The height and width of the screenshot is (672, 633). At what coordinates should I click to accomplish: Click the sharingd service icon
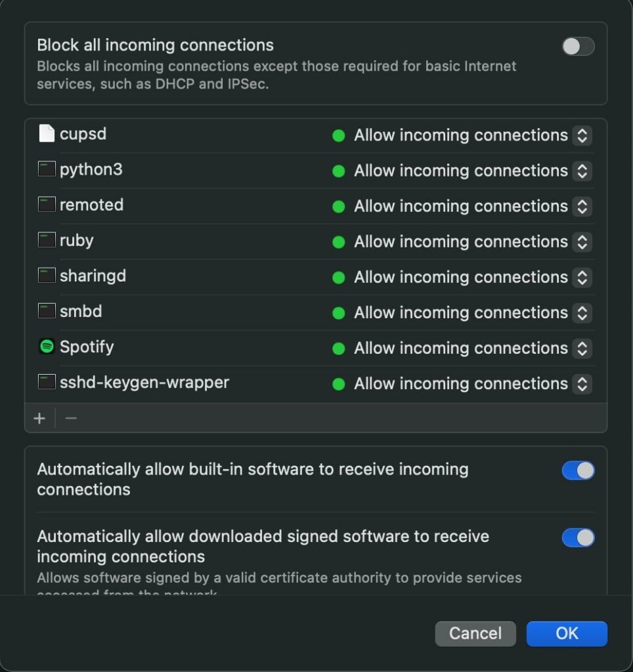[x=46, y=276]
